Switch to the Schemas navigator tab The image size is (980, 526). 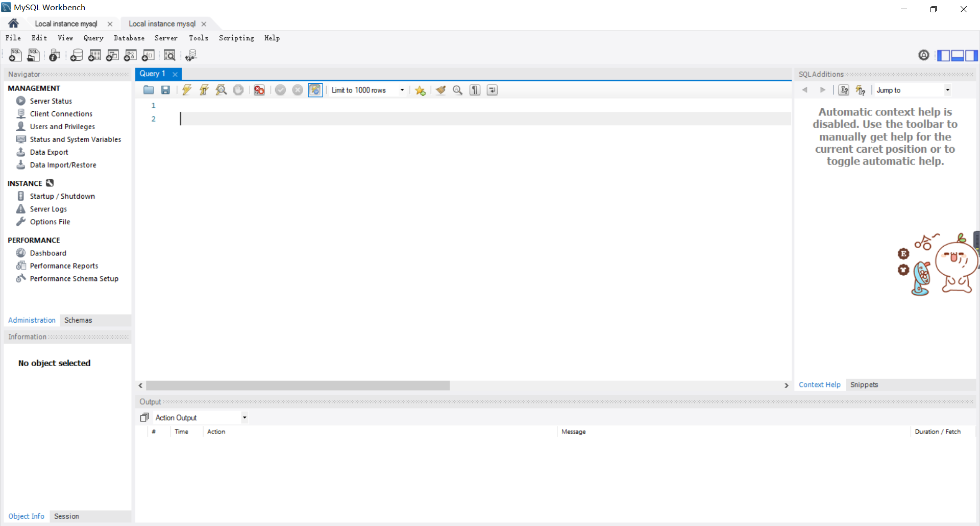[78, 320]
